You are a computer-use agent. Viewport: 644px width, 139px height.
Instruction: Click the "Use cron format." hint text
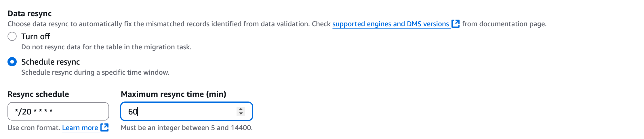click(x=34, y=128)
